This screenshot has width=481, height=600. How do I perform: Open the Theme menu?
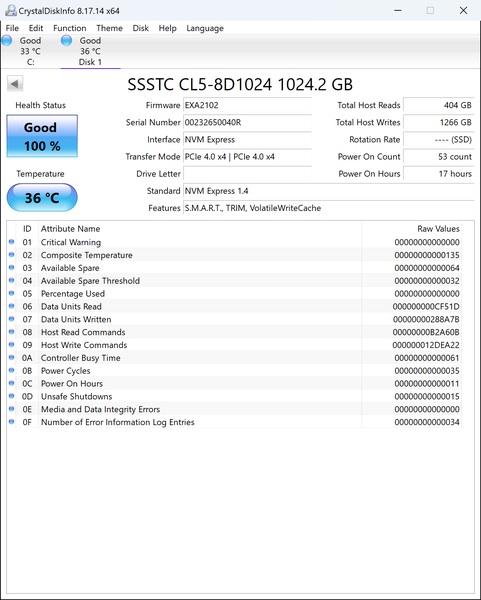109,28
